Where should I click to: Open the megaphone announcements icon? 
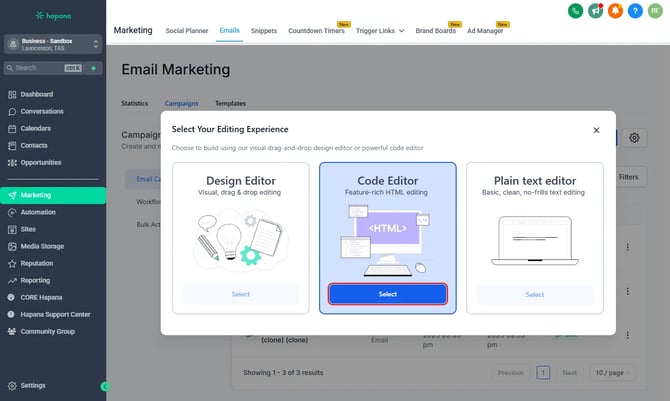pos(596,11)
